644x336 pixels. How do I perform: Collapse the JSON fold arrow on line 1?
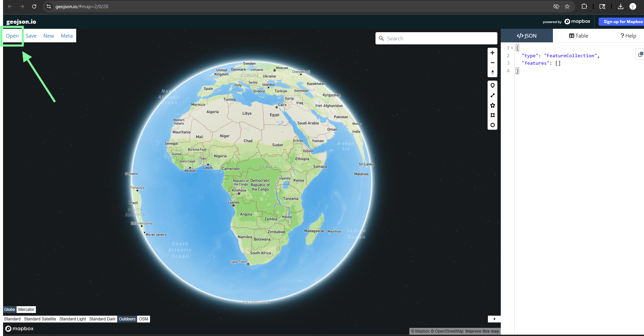point(512,48)
